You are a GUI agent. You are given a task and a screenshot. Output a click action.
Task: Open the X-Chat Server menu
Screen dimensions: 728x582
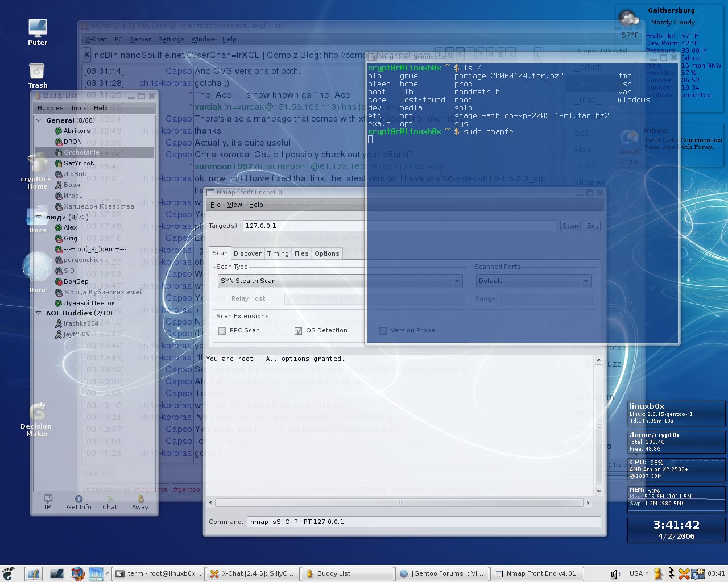pyautogui.click(x=140, y=39)
